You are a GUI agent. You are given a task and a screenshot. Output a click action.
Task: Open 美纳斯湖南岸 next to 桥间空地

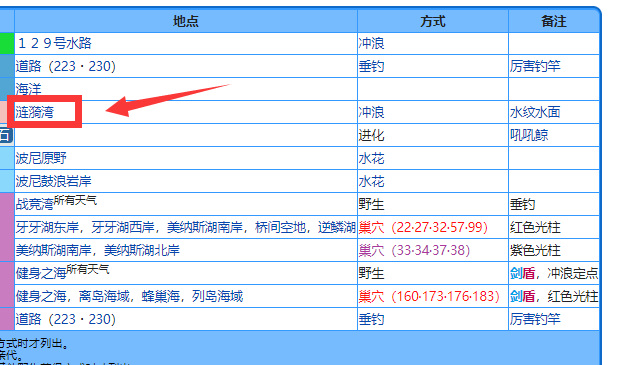click(205, 227)
